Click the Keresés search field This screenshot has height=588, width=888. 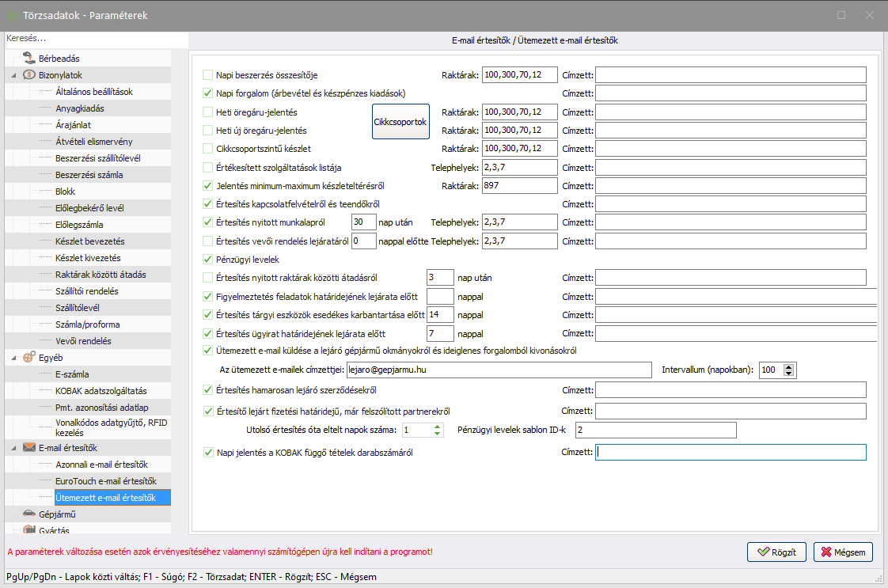(95, 38)
